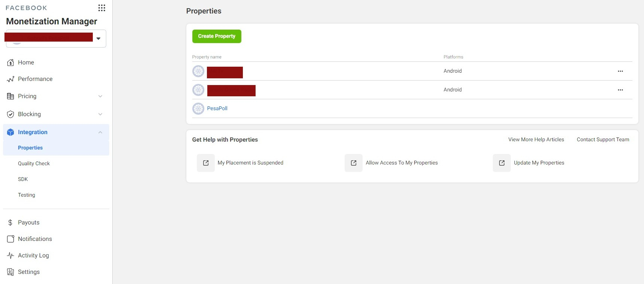
Task: Open more options for second Android property
Action: tap(620, 90)
